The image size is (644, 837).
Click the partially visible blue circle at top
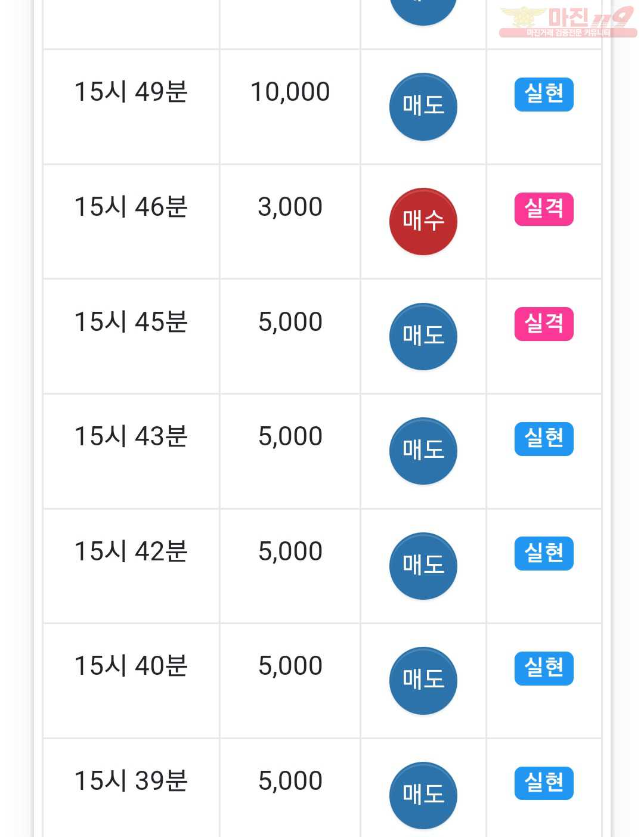click(x=423, y=12)
